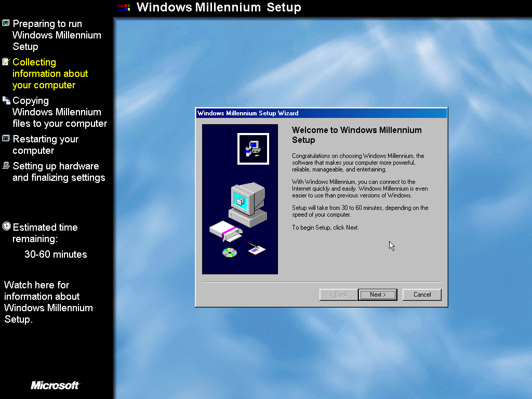Click the Setting up hardware step icon
532x399 pixels.
pos(6,165)
